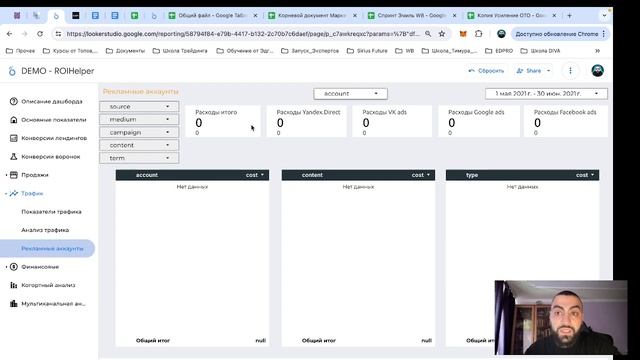This screenshot has height=360, width=640.
Task: Sort type table by cost
Action: (x=585, y=175)
